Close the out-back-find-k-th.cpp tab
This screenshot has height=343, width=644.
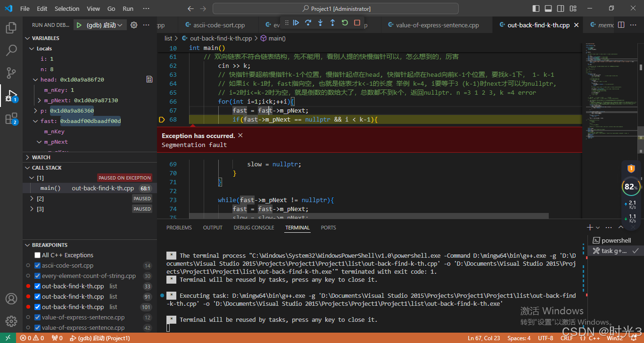pyautogui.click(x=576, y=25)
